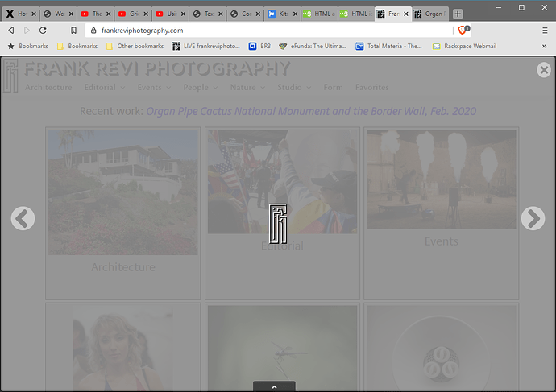Open the Events fire show thumbnail

(442, 179)
